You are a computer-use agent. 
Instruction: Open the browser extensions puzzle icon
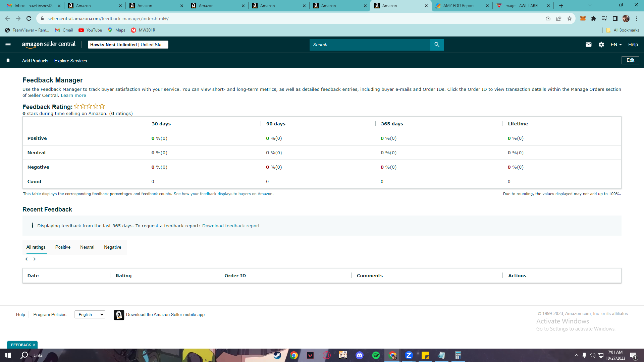pyautogui.click(x=593, y=18)
